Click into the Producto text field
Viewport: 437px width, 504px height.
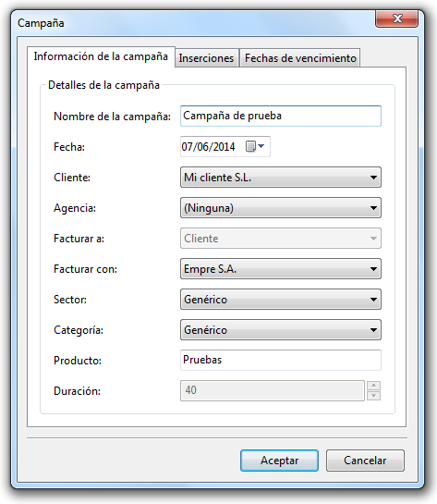tap(281, 360)
